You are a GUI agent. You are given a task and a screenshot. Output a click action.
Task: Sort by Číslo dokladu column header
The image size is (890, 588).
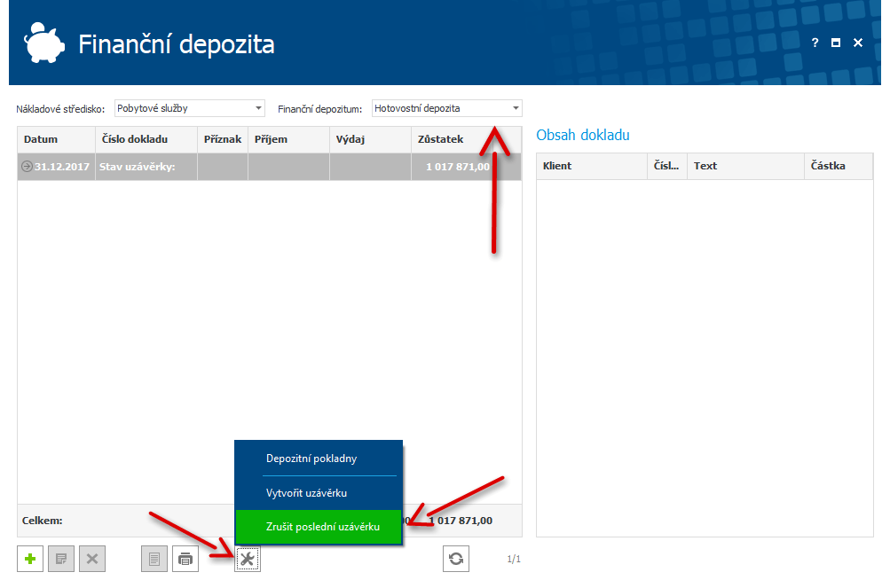(146, 139)
